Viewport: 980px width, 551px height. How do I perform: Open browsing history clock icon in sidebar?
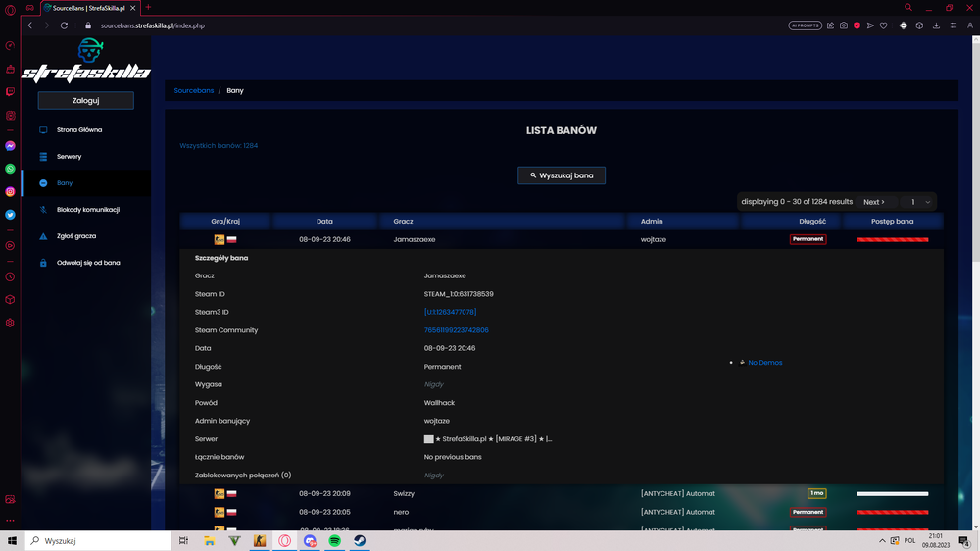[x=10, y=276]
